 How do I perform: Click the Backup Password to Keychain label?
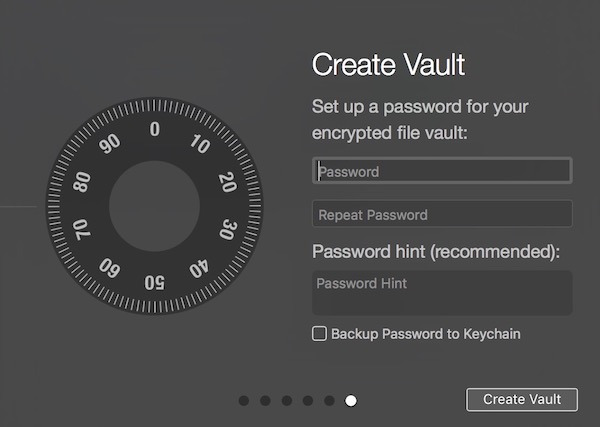[x=425, y=334]
